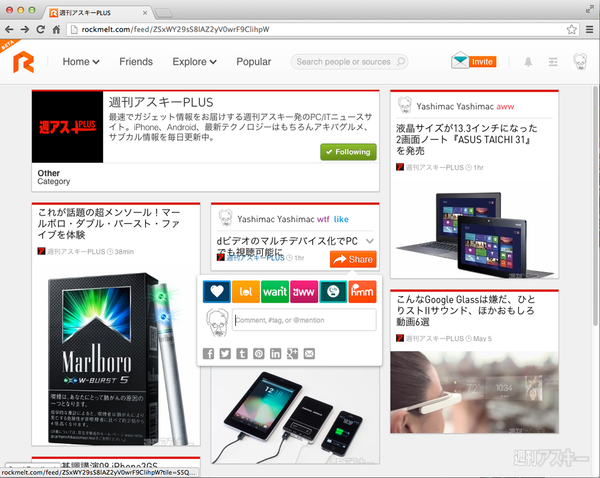Open the Explore dropdown menu
The width and height of the screenshot is (600, 478).
coord(194,62)
